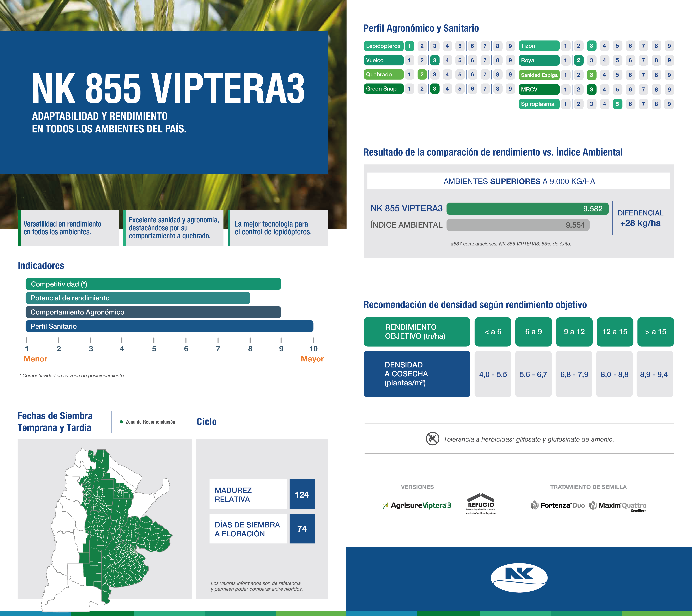Click the gray 9.554 Índice Ambiental bar
The width and height of the screenshot is (692, 616).
coord(518,225)
